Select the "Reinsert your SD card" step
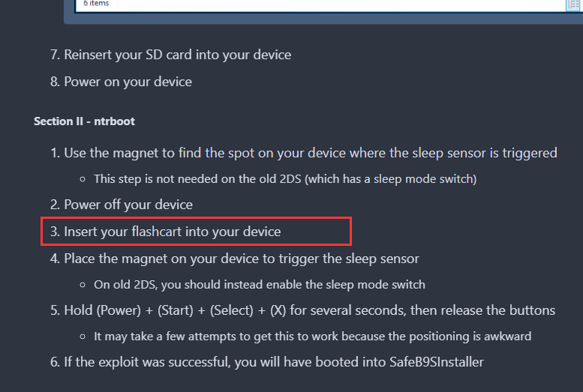The image size is (583, 392). (x=177, y=55)
